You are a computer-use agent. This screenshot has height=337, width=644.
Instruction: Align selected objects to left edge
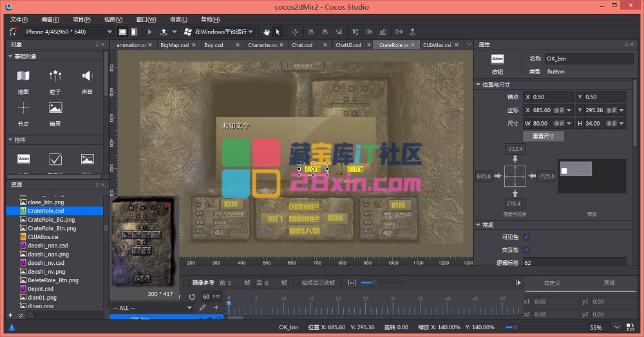pos(311,32)
